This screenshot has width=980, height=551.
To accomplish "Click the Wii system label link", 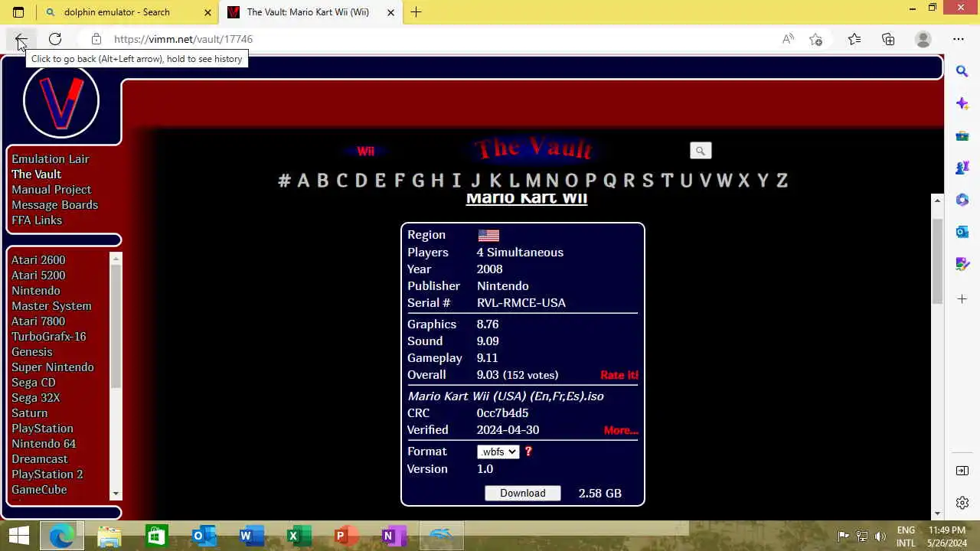I will [x=365, y=152].
